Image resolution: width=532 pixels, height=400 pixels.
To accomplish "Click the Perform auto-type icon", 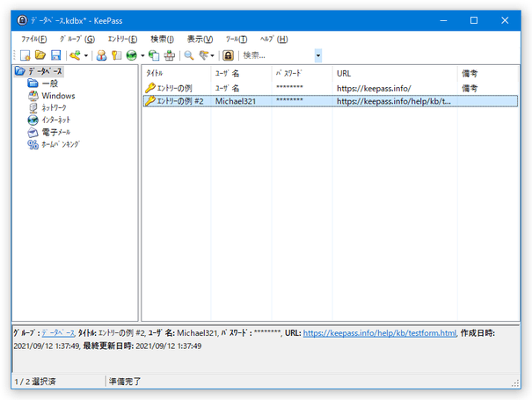I will 170,55.
